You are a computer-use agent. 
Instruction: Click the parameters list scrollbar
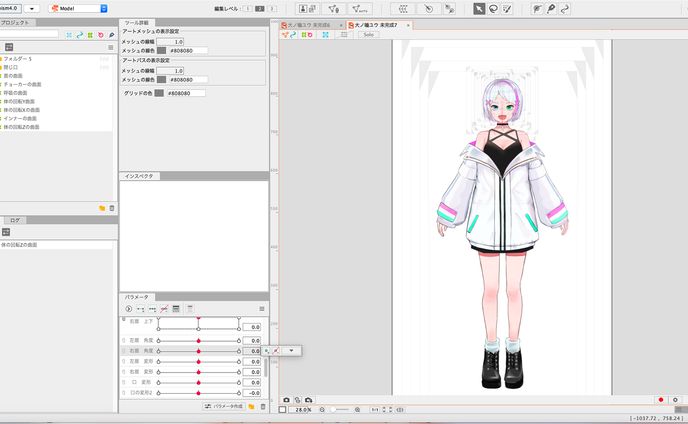[265, 367]
